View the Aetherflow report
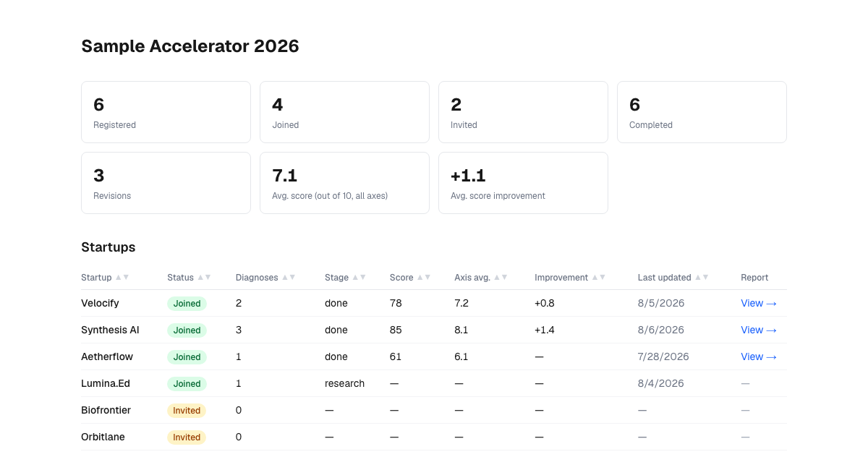Screen dimensions: 868x470 759,356
